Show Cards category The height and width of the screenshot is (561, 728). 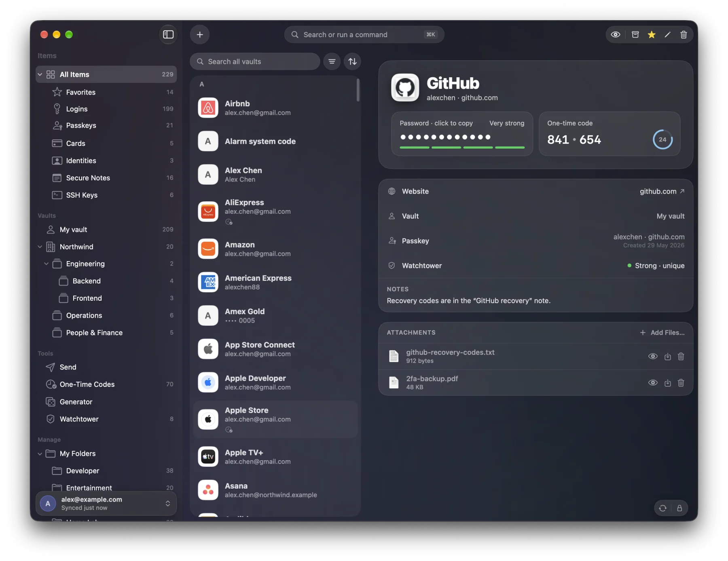(x=106, y=143)
